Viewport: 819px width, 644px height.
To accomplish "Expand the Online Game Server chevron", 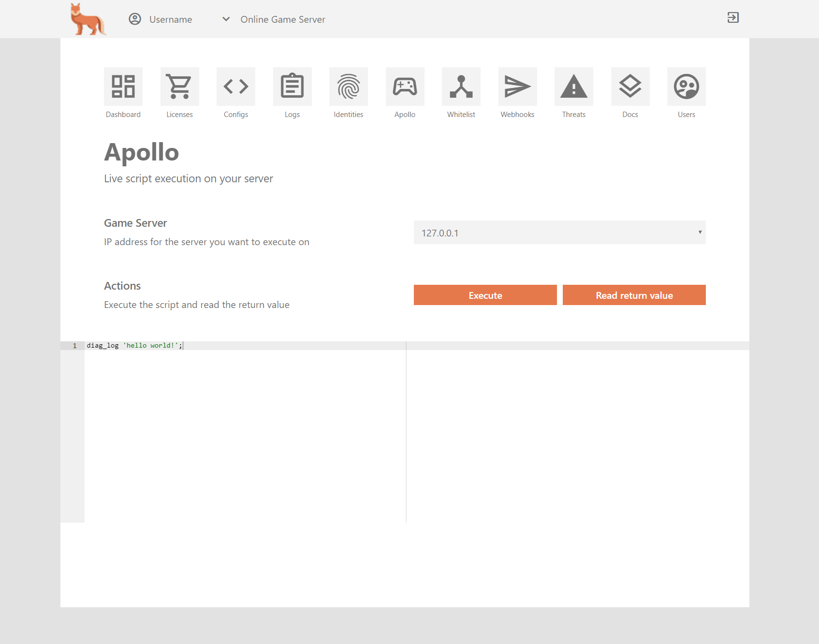I will (x=226, y=19).
